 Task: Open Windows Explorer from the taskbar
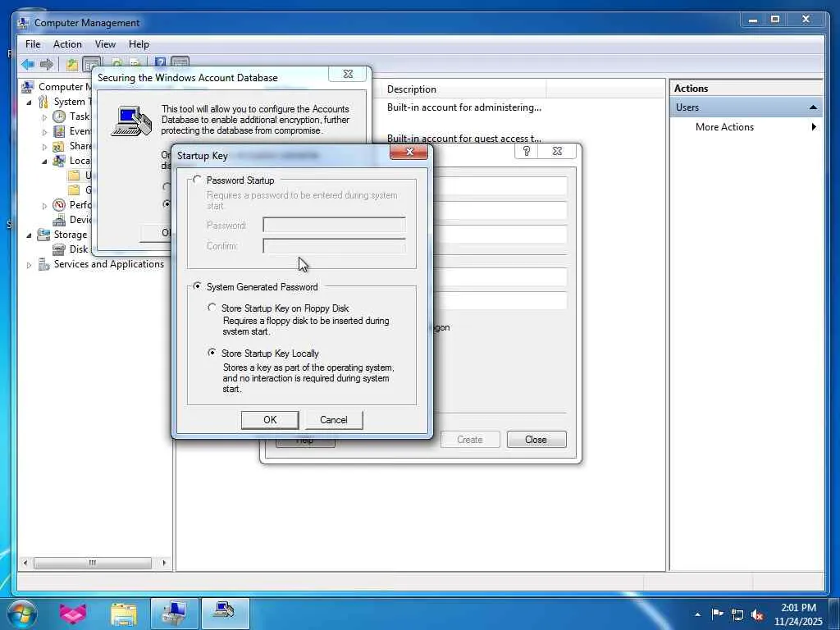click(x=124, y=614)
